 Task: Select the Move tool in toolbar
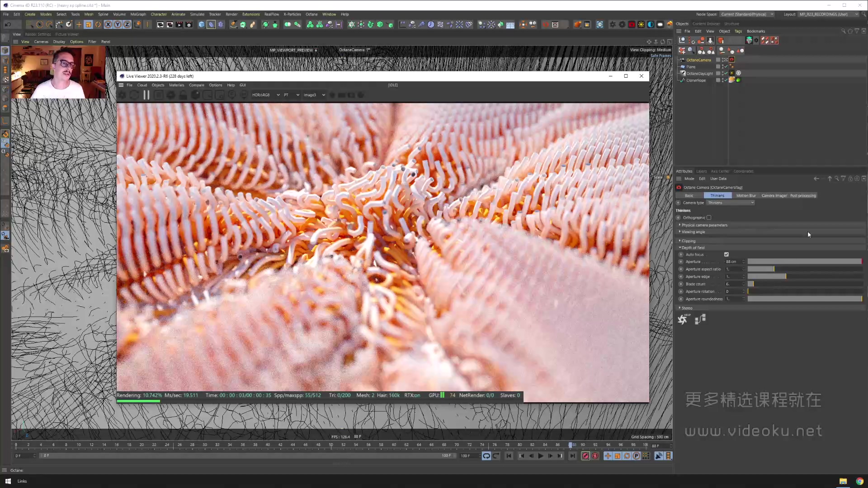click(x=79, y=24)
